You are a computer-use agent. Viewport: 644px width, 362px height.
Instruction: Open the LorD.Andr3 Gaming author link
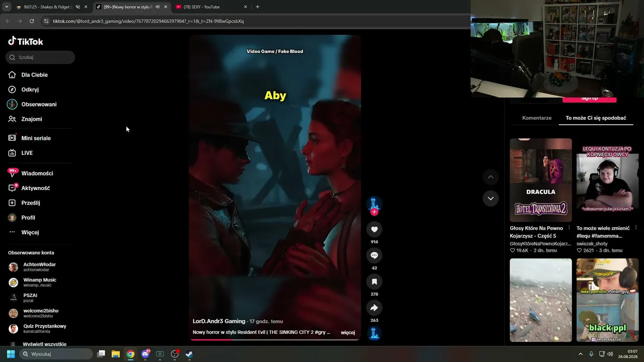[219, 321]
